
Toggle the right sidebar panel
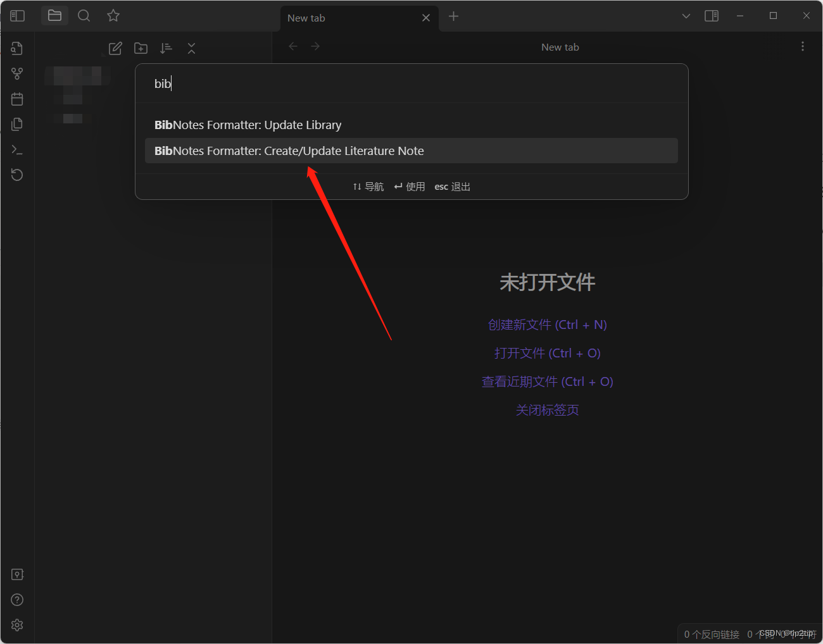coord(712,16)
